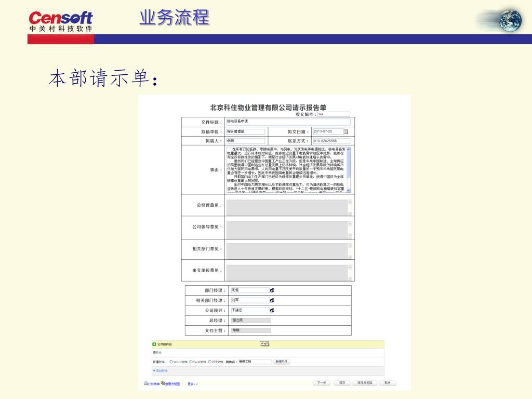
Task: Click the green arrow icon of 公共附件区
Action: coord(154,344)
